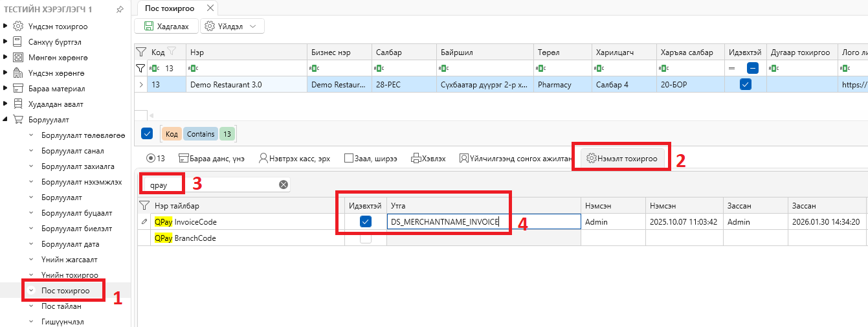Click the ledger icon beside Санхүү бүртгэл

pos(18,41)
